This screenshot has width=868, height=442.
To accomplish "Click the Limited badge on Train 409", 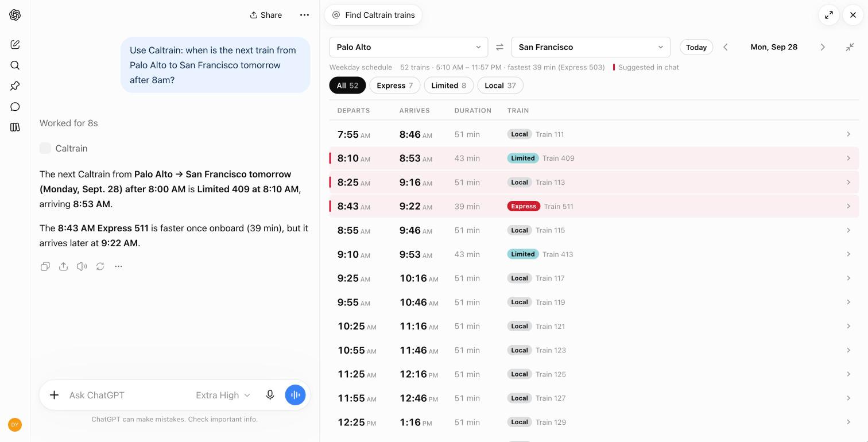I will tap(523, 158).
